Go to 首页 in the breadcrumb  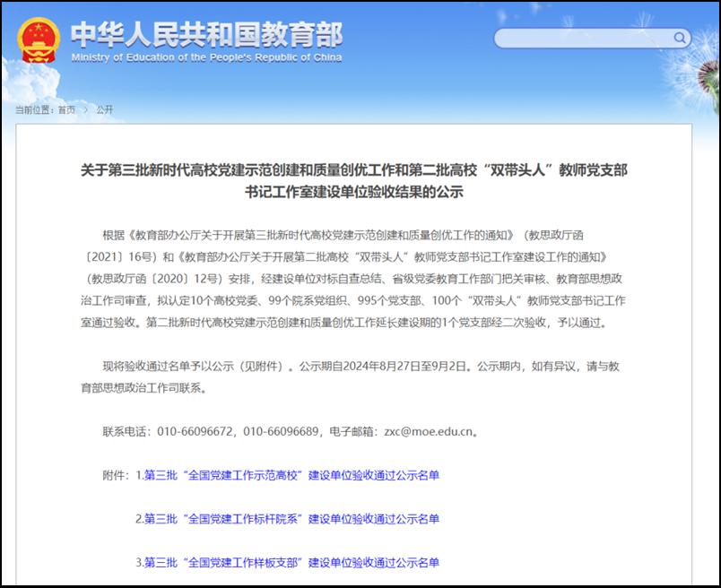coord(66,109)
